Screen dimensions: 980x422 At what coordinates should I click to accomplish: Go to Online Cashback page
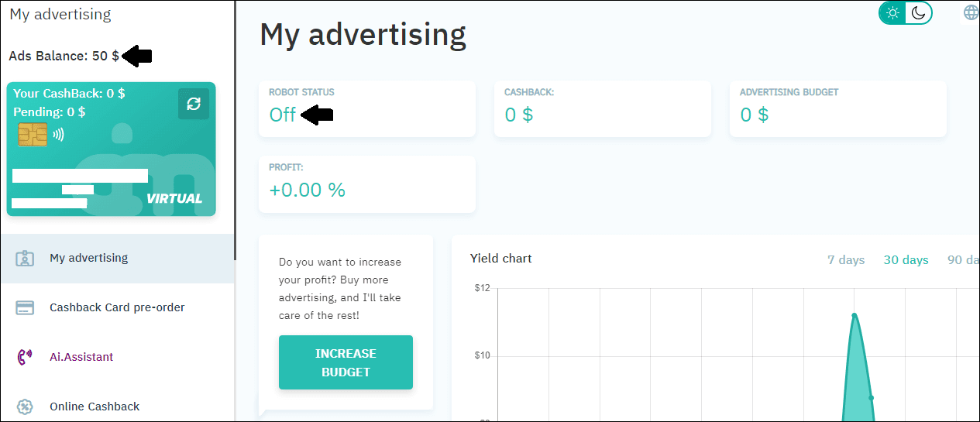coord(95,407)
